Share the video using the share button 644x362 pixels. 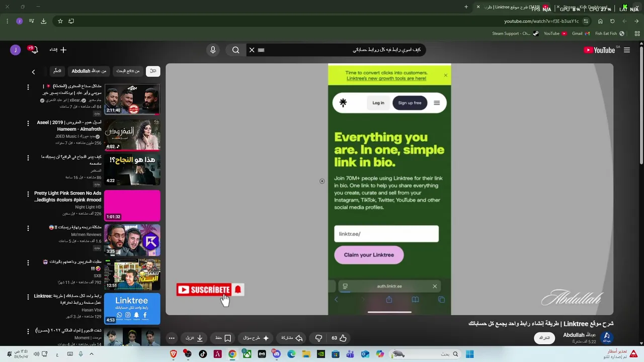click(x=291, y=338)
